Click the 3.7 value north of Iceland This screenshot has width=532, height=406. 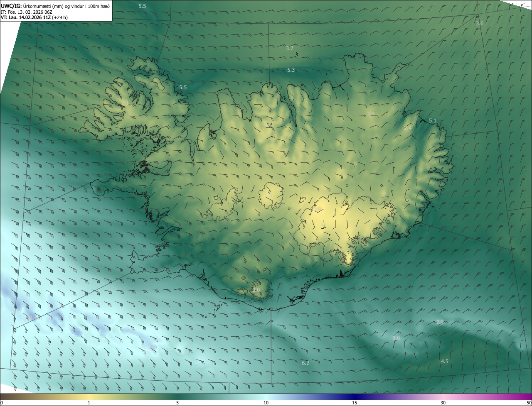(x=290, y=49)
